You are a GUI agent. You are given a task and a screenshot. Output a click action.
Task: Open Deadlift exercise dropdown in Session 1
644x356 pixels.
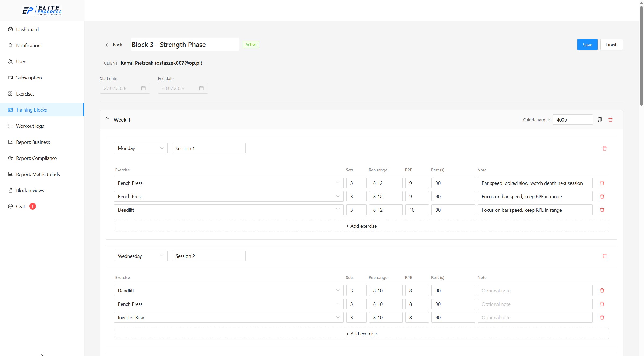click(229, 210)
